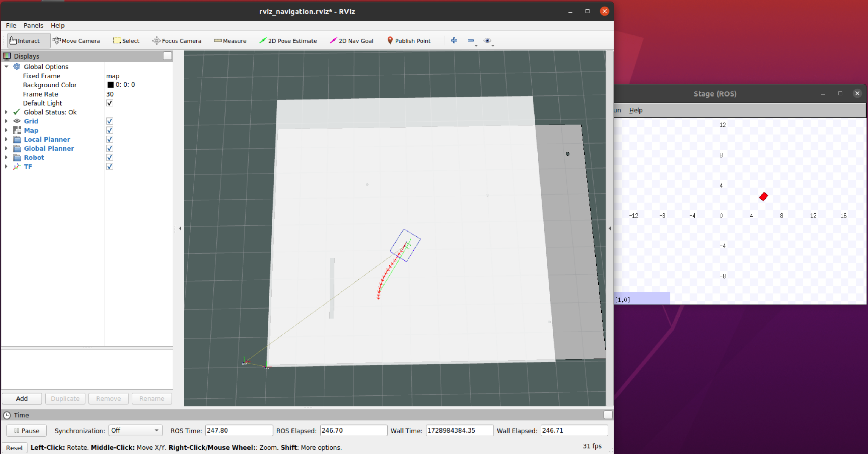Click the Frame Rate value 30
This screenshot has height=454, width=868.
click(110, 94)
